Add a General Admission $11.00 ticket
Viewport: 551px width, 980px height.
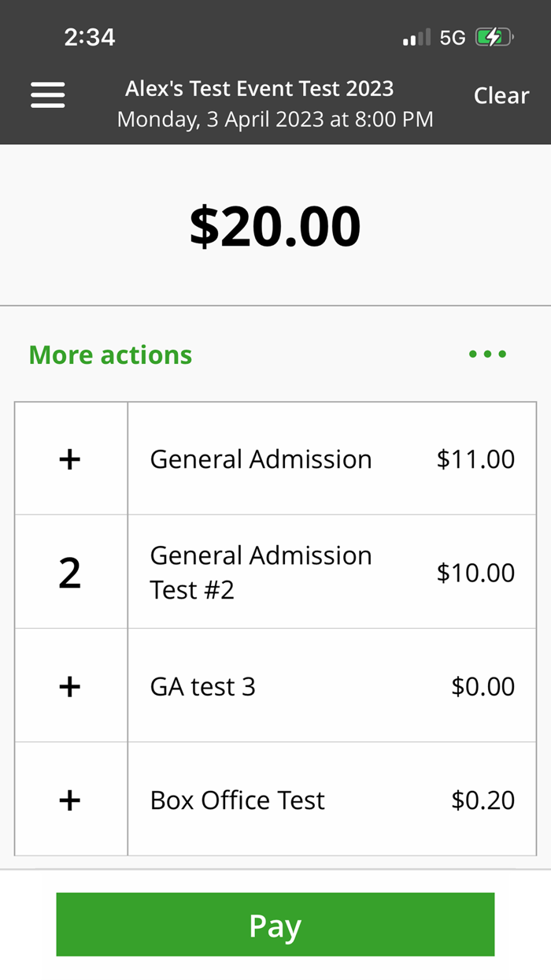coord(70,459)
